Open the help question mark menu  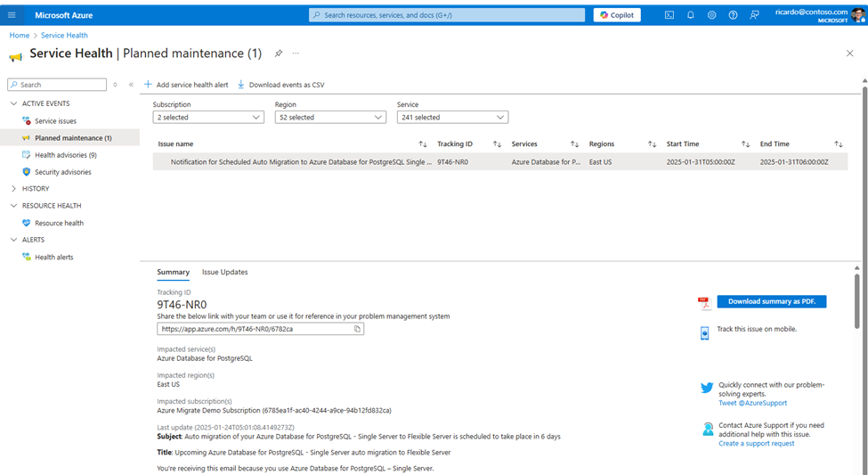point(733,15)
